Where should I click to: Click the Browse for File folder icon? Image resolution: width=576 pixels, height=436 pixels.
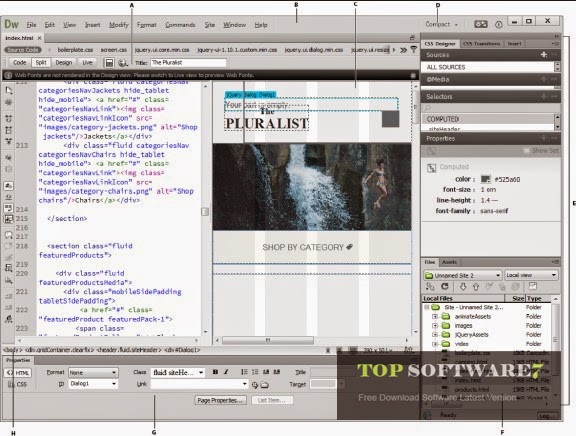264,385
